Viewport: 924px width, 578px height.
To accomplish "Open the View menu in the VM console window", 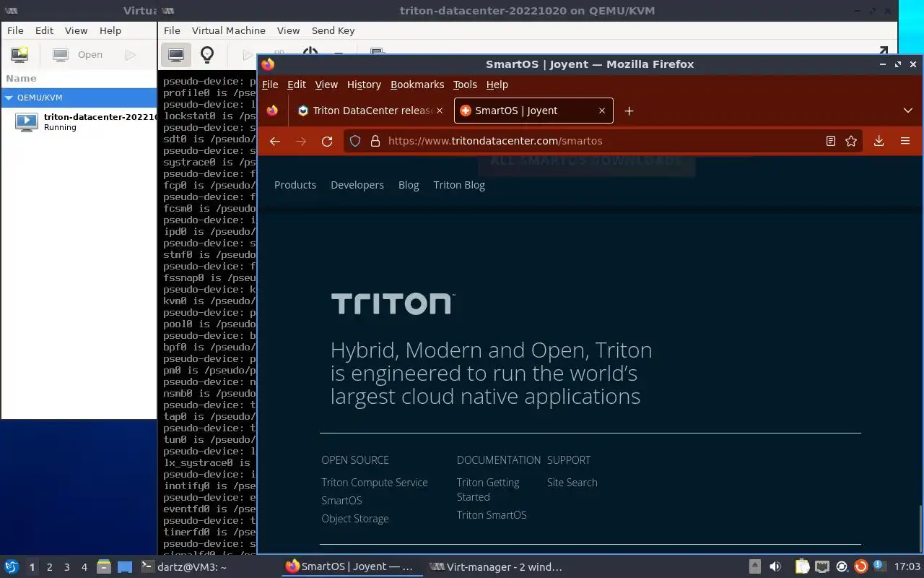I will (288, 30).
